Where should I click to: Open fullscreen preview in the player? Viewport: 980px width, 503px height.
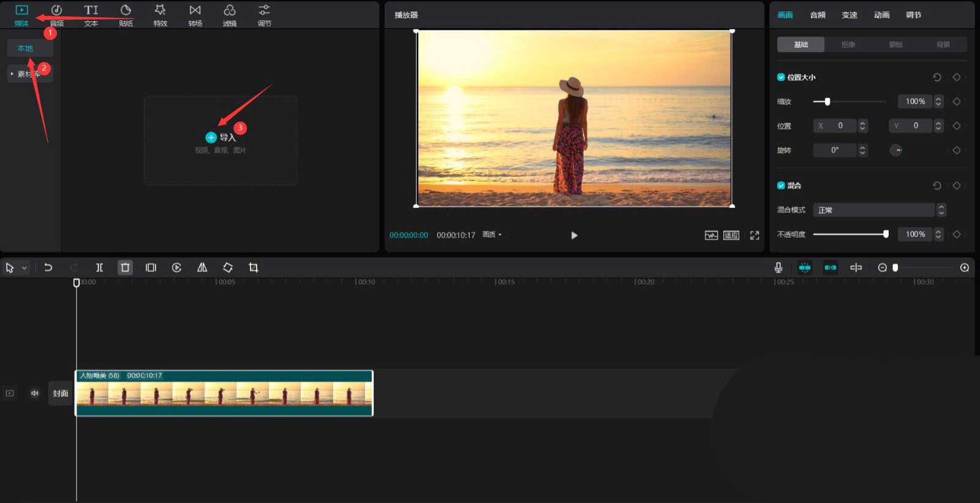(x=755, y=235)
